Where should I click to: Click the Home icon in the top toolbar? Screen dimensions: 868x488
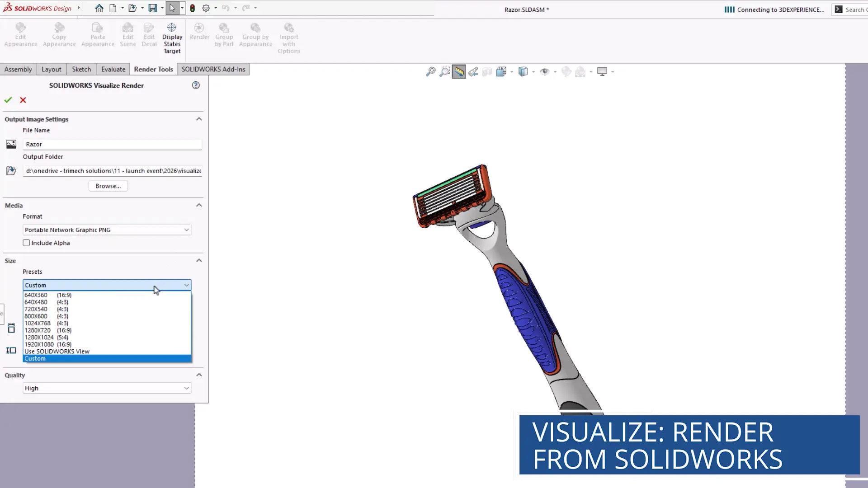tap(99, 8)
